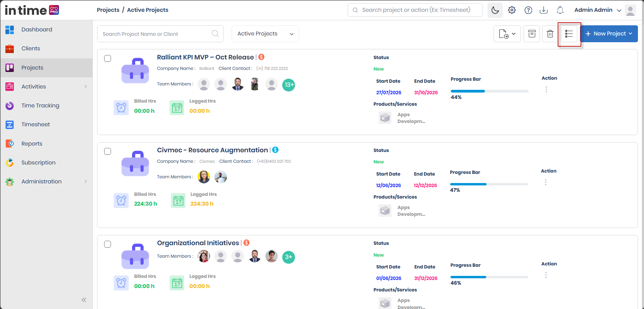
Task: Expand Administration submenu arrow
Action: [86, 181]
